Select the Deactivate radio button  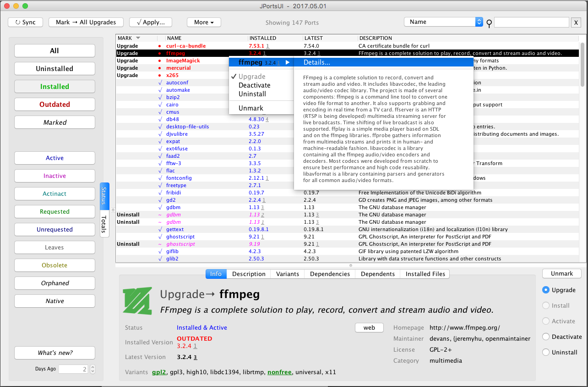pyautogui.click(x=546, y=337)
